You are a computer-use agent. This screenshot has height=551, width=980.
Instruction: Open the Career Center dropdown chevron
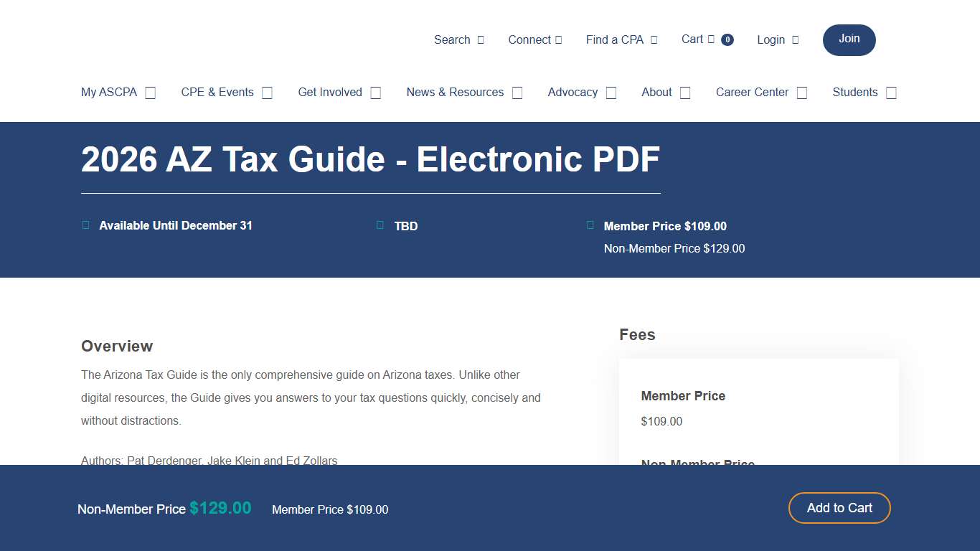(801, 92)
